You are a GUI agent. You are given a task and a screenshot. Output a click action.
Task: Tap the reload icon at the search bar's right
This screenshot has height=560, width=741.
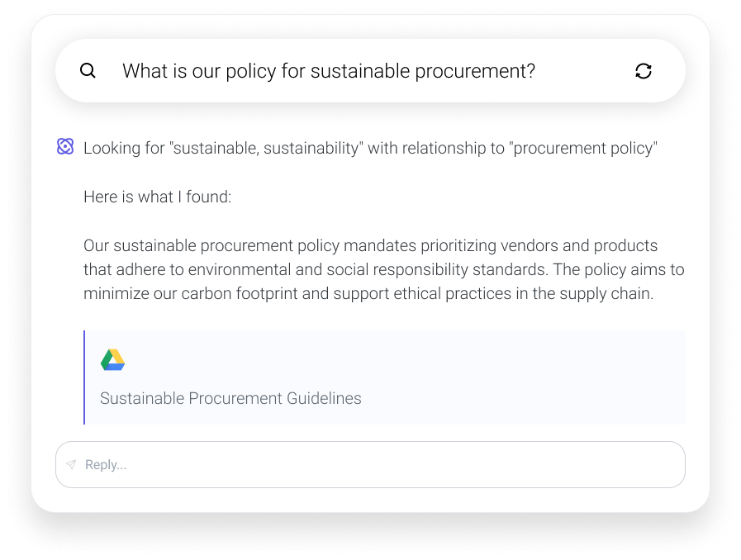coord(644,71)
